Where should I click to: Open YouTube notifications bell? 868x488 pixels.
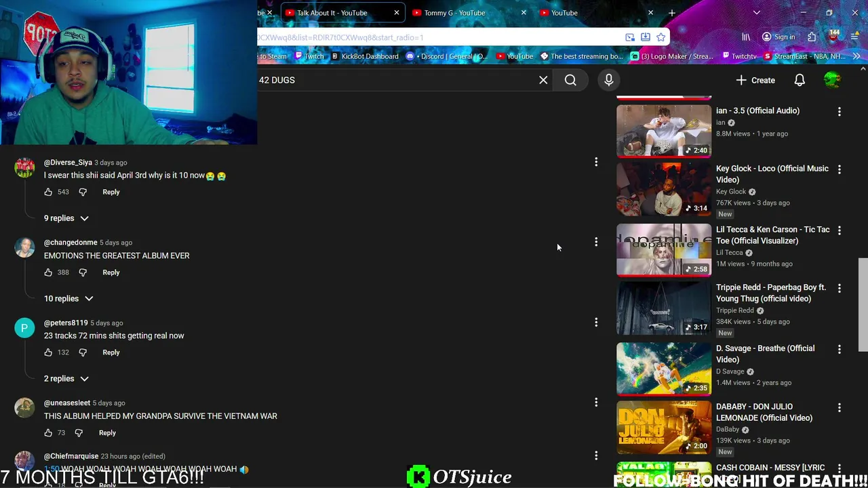coord(800,80)
